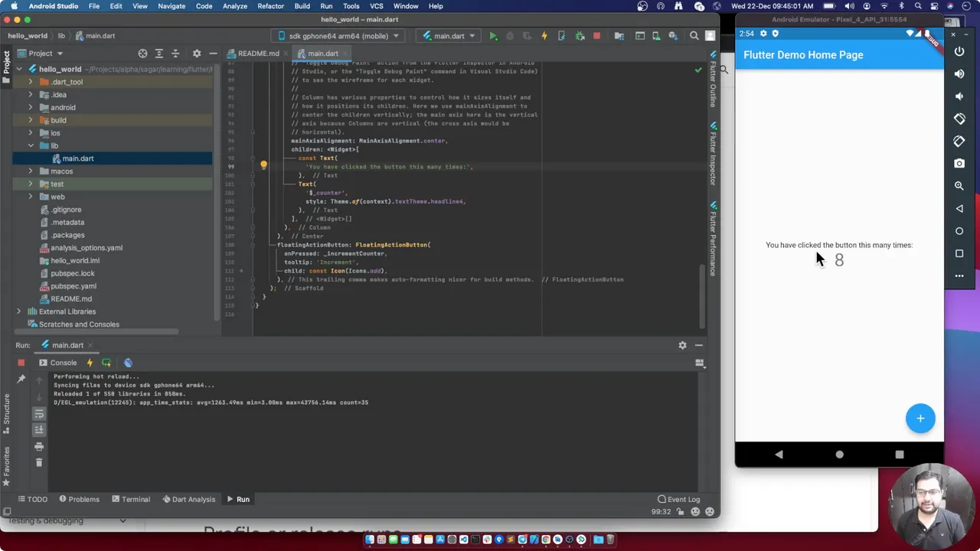Print console output with the printer icon
980x551 pixels.
coord(39,446)
